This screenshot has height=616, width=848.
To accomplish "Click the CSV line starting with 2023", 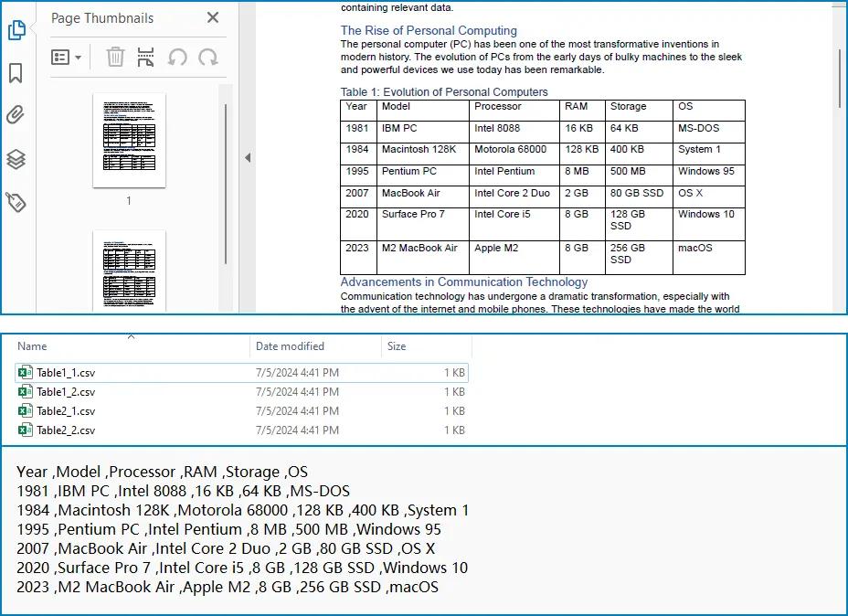I will tap(228, 588).
